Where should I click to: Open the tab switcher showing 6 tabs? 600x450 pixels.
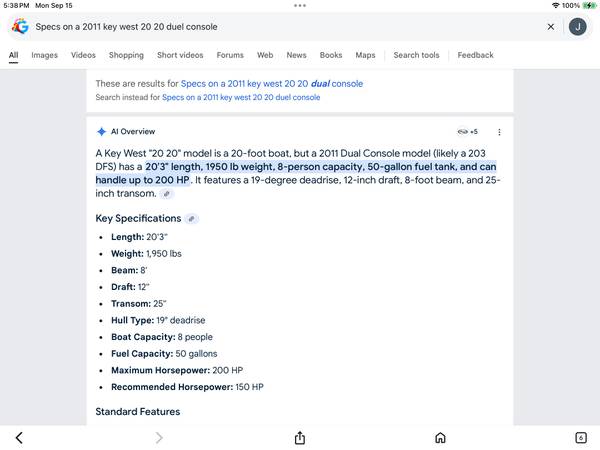pos(581,437)
